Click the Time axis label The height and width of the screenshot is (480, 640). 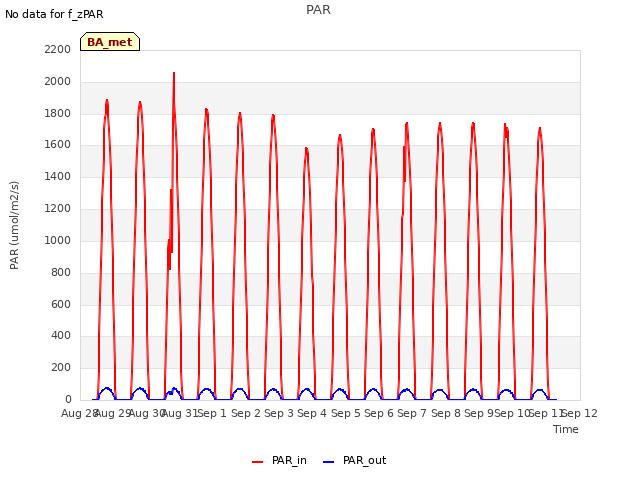(566, 429)
